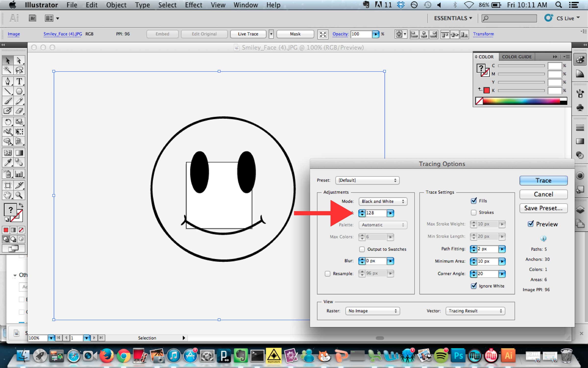Image resolution: width=588 pixels, height=368 pixels.
Task: Toggle the Preview checkbox
Action: click(530, 224)
